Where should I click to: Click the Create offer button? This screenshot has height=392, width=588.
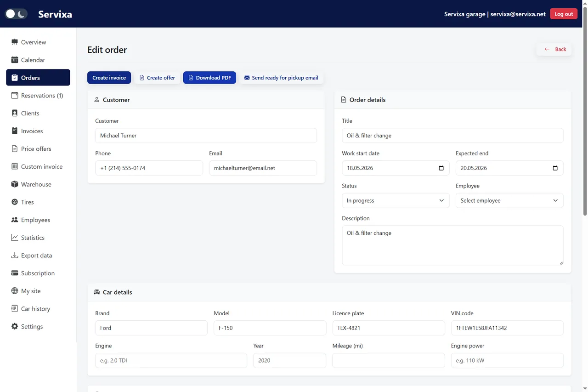tap(157, 78)
